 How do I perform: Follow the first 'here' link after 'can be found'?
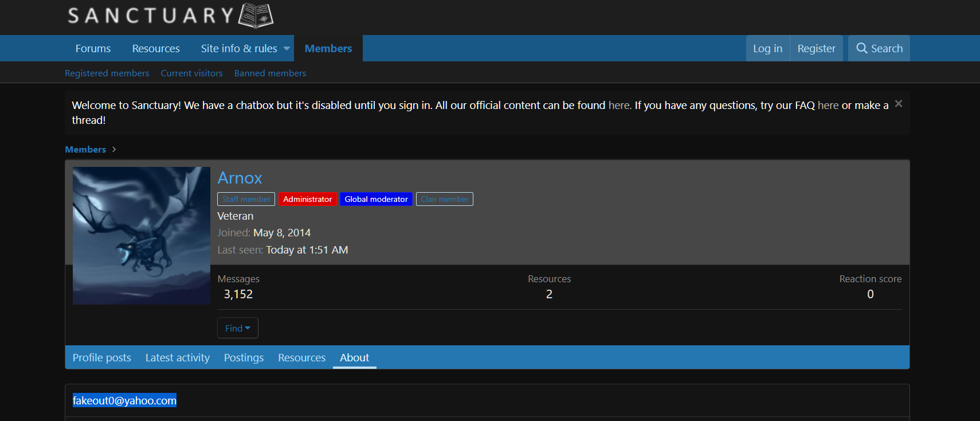pos(620,105)
